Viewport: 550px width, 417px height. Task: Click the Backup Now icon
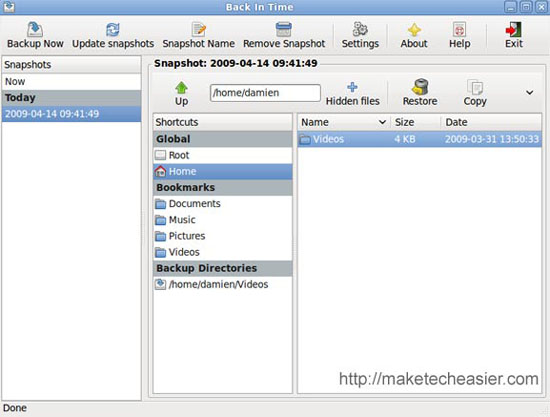(x=35, y=30)
